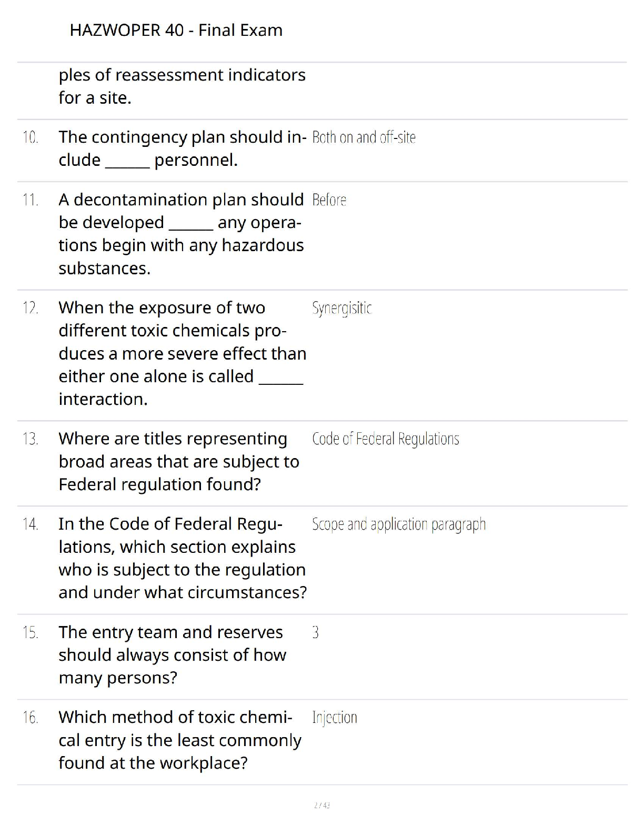The height and width of the screenshot is (834, 644).
Task: Select the question about who is subject to regulation
Action: 182,558
